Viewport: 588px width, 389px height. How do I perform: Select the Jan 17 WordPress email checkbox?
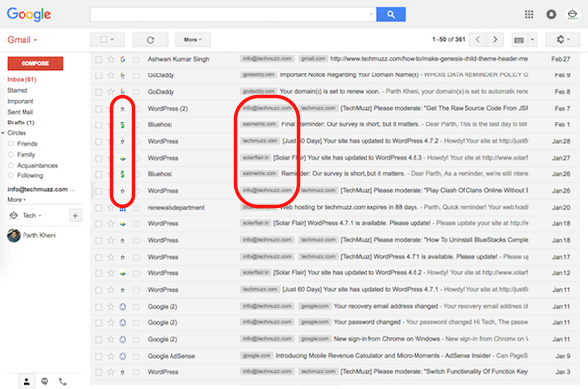coord(99,257)
